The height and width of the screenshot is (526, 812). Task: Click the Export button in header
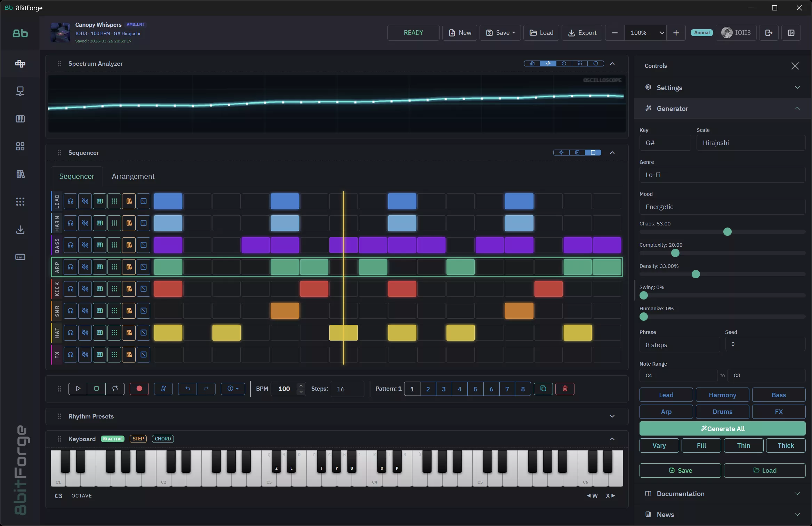click(x=582, y=33)
